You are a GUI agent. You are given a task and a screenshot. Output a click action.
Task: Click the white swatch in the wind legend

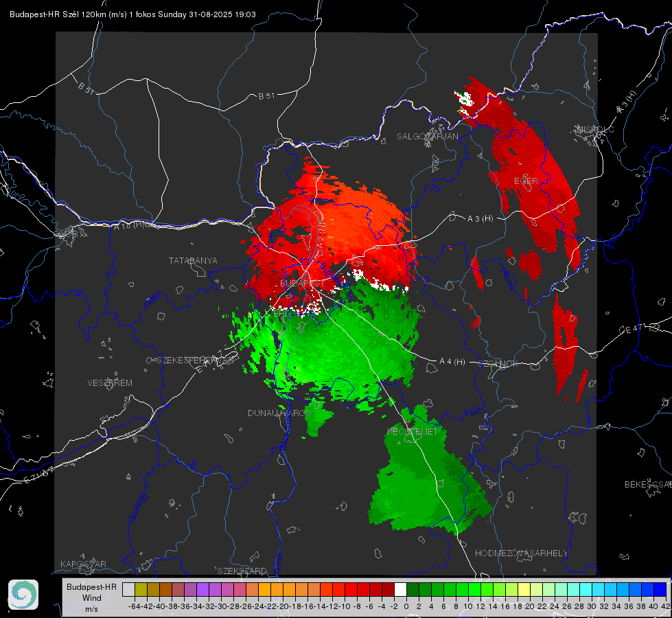tap(400, 589)
